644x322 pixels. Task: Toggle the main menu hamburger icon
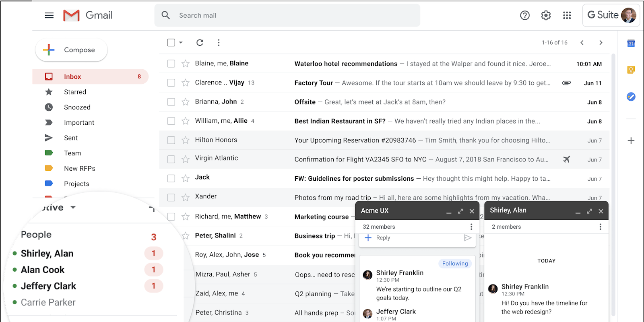[x=49, y=15]
